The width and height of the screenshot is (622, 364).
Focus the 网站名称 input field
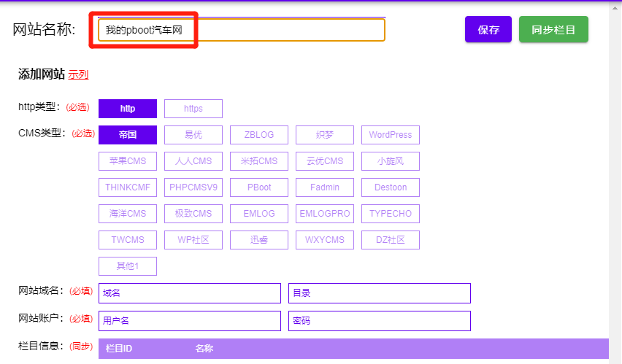[242, 30]
